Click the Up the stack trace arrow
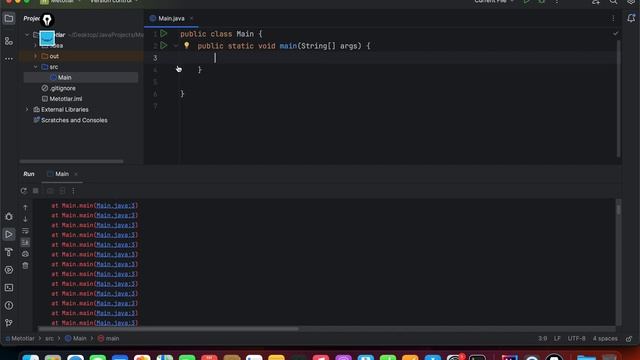This screenshot has height=360, width=640. coord(25,208)
